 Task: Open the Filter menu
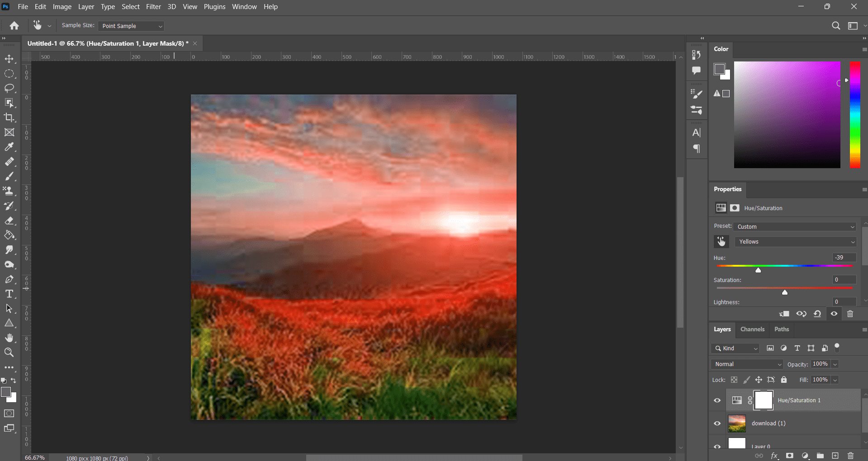tap(153, 7)
